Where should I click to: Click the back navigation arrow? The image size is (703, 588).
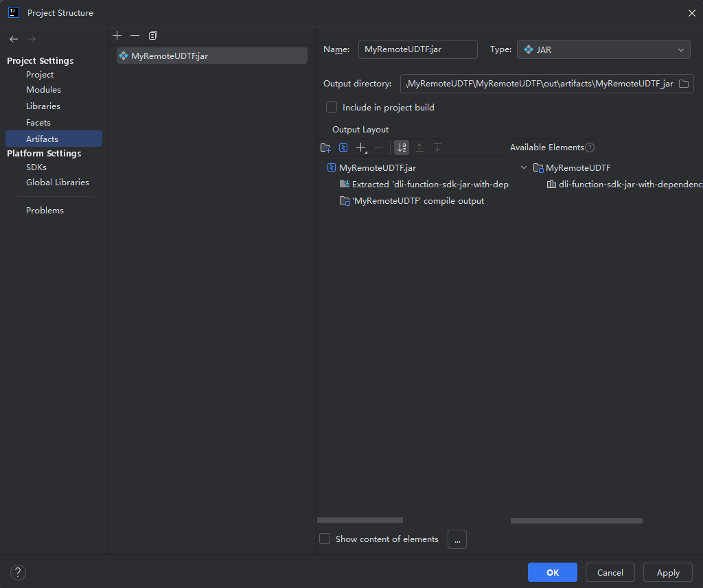pyautogui.click(x=14, y=39)
